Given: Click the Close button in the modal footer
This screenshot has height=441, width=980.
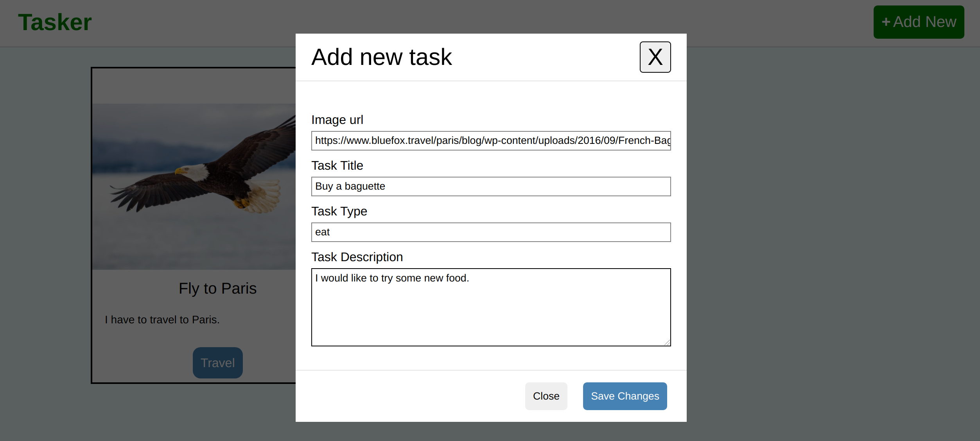Looking at the screenshot, I should click(x=546, y=396).
